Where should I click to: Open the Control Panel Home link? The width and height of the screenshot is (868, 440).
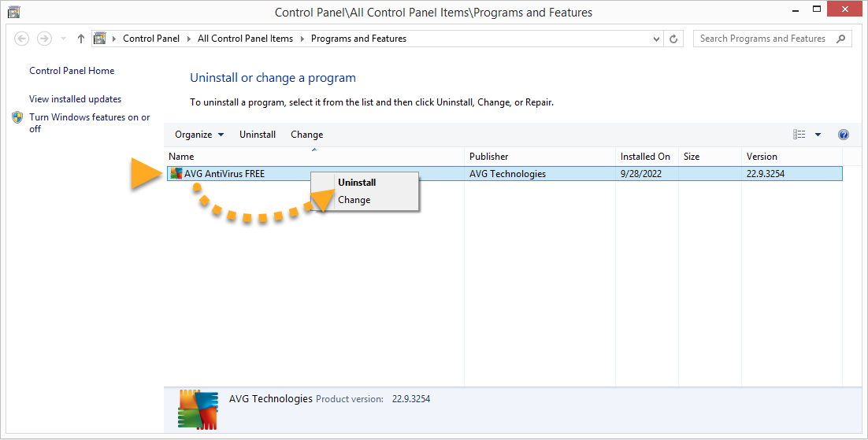72,71
